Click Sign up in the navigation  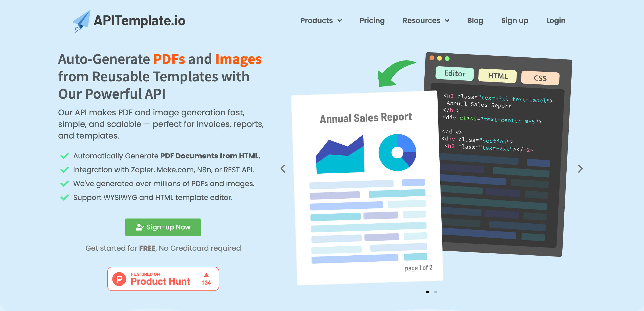tap(515, 21)
